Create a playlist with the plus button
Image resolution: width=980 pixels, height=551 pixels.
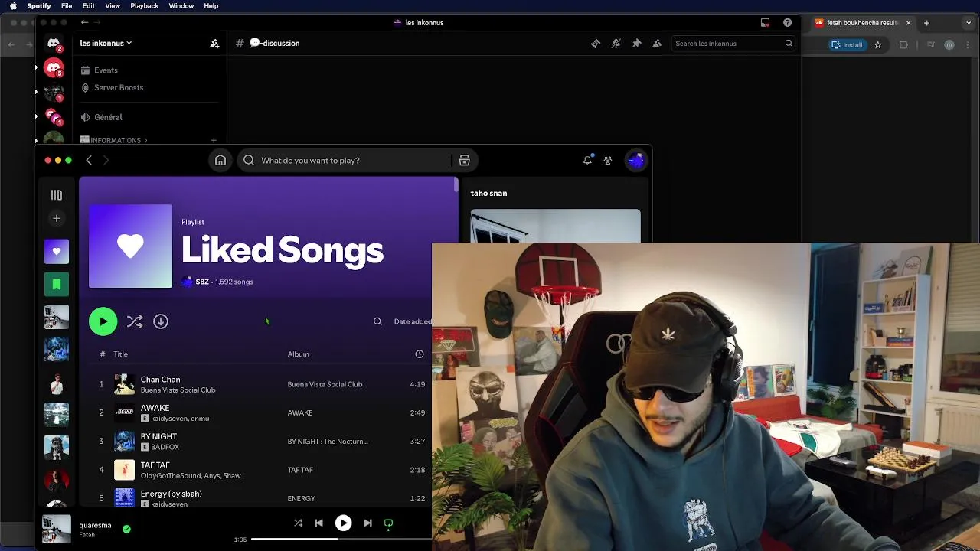56,218
